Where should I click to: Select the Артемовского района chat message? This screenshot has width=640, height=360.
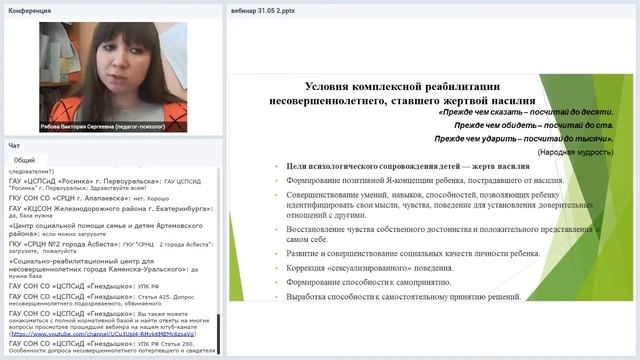click(106, 230)
